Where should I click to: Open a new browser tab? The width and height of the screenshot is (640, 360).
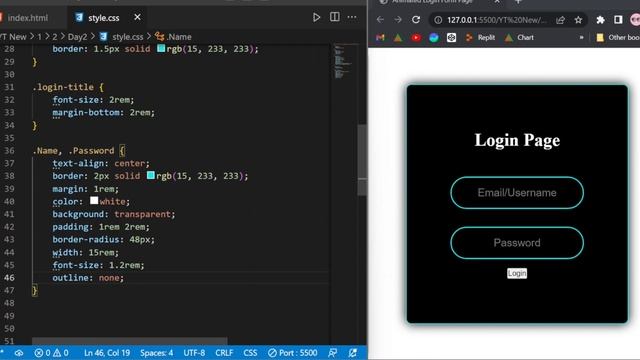pyautogui.click(x=518, y=2)
